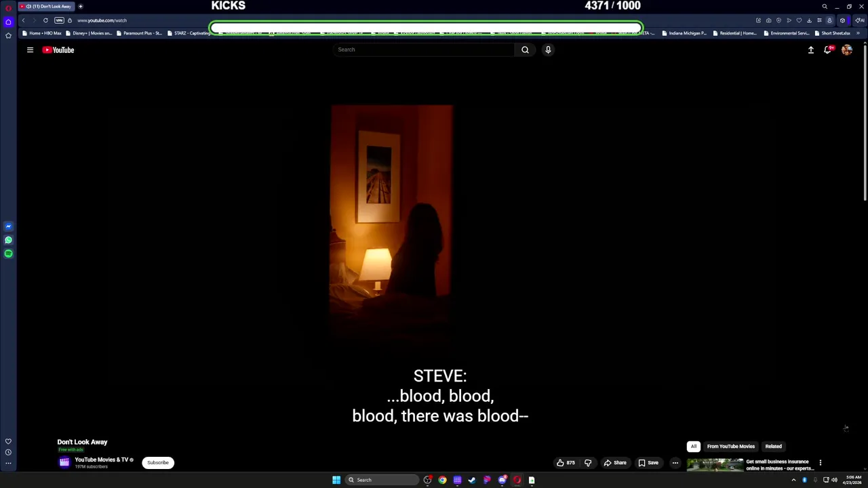Toggle the Opera VPN badge
The height and width of the screenshot is (488, 868).
click(x=59, y=20)
